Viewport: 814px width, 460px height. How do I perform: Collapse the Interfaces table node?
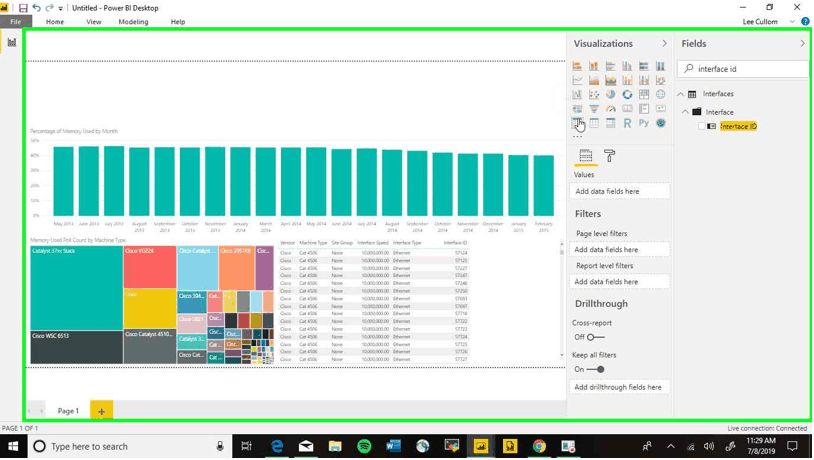681,94
